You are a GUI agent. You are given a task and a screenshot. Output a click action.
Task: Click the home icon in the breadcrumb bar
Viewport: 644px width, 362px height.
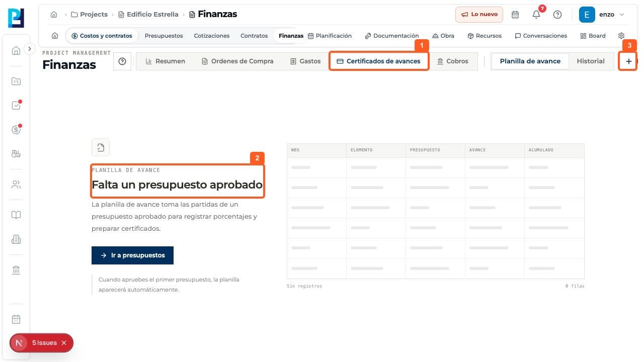click(54, 15)
